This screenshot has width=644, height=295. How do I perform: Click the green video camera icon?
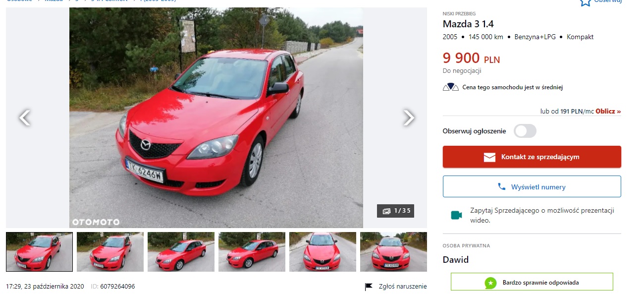456,215
